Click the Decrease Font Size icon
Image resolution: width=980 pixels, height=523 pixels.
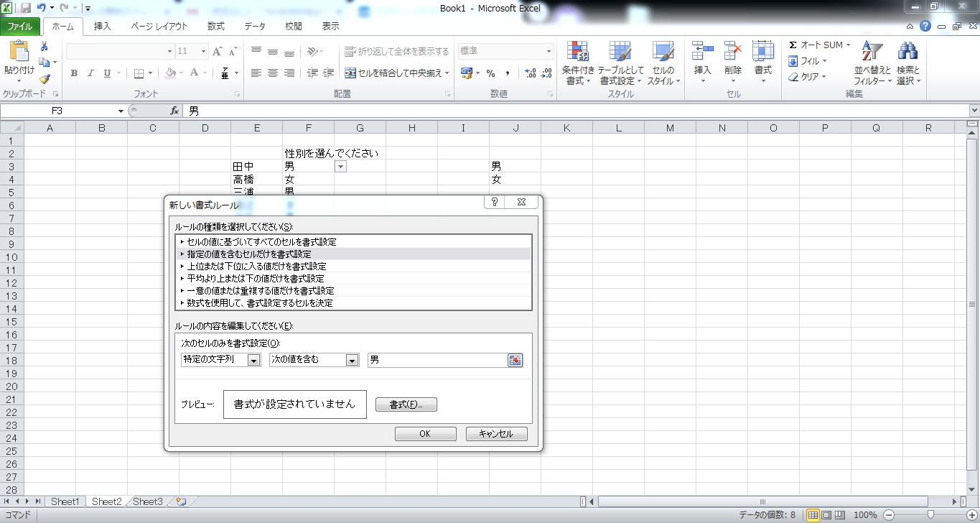(x=233, y=52)
